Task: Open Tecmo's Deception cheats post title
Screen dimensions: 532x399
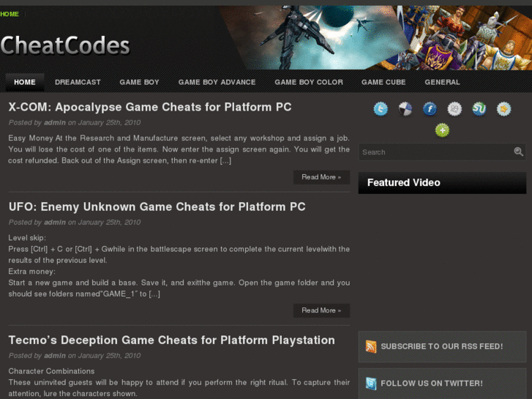Action: click(x=172, y=340)
